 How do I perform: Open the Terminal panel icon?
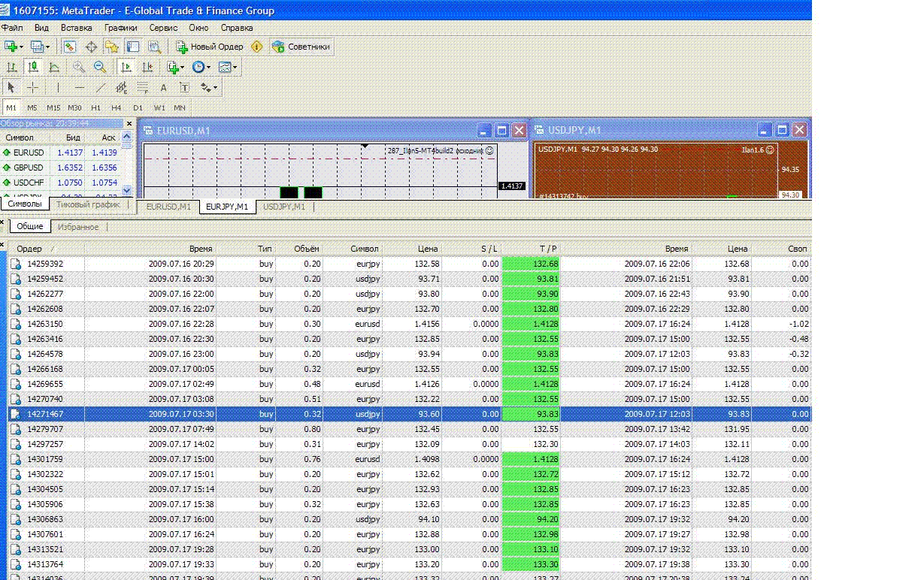132,47
